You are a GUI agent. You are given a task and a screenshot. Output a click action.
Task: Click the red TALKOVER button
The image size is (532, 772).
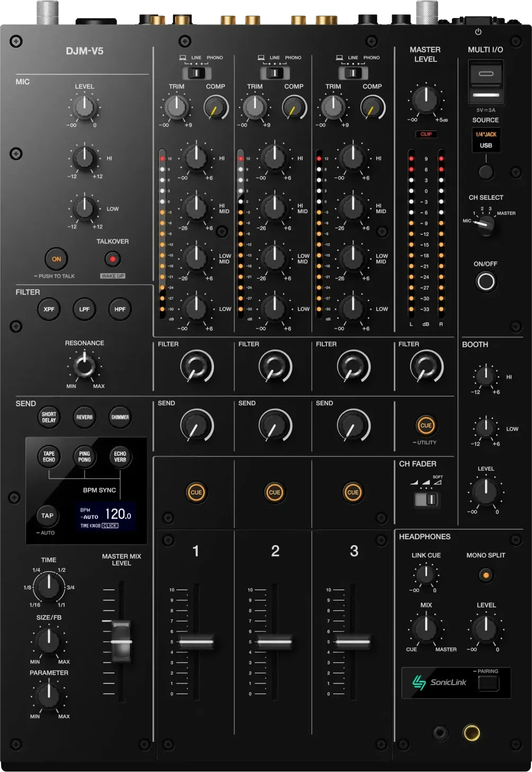tap(112, 259)
